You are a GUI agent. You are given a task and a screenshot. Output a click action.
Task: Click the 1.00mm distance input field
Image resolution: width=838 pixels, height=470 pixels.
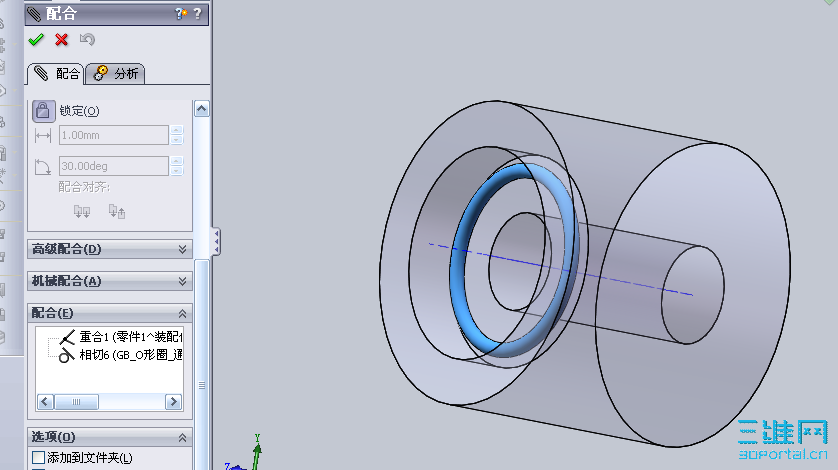[114, 135]
